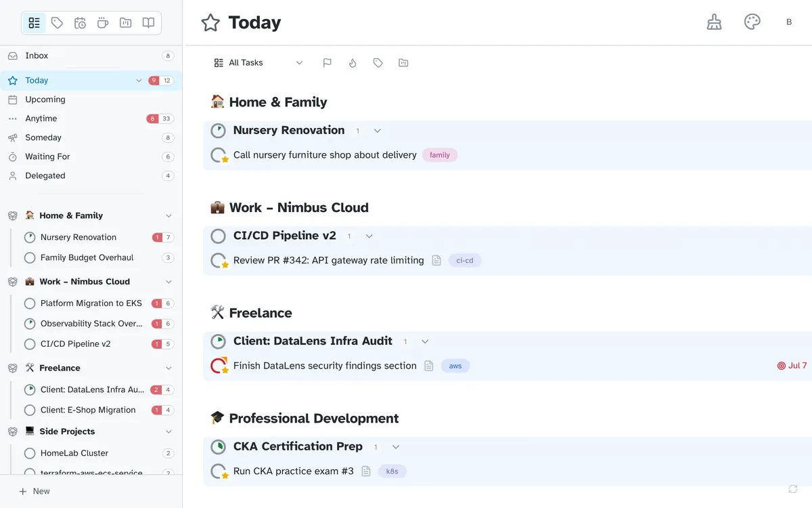Select the task list view icon in sidebar toolbar
Screen dimensions: 812x508
point(34,23)
